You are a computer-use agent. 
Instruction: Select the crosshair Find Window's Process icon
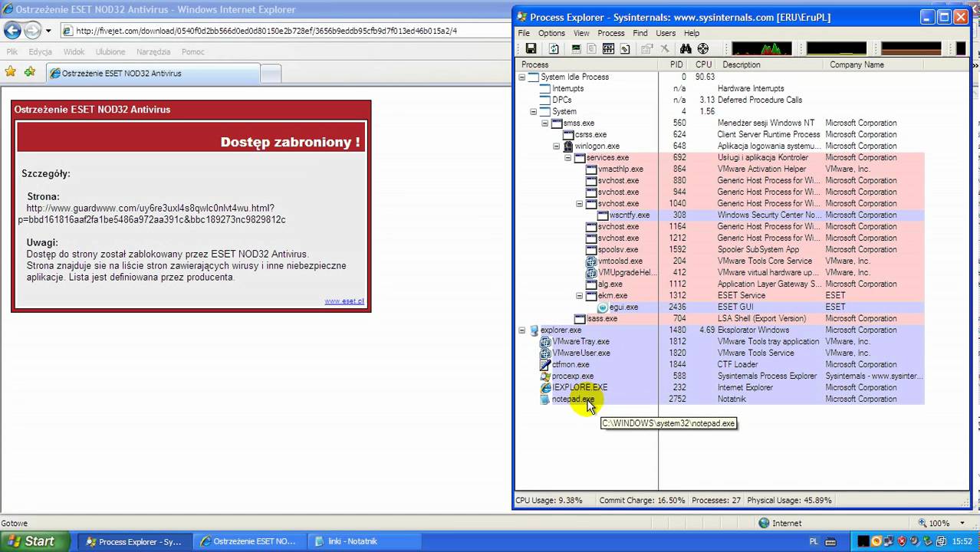(703, 49)
